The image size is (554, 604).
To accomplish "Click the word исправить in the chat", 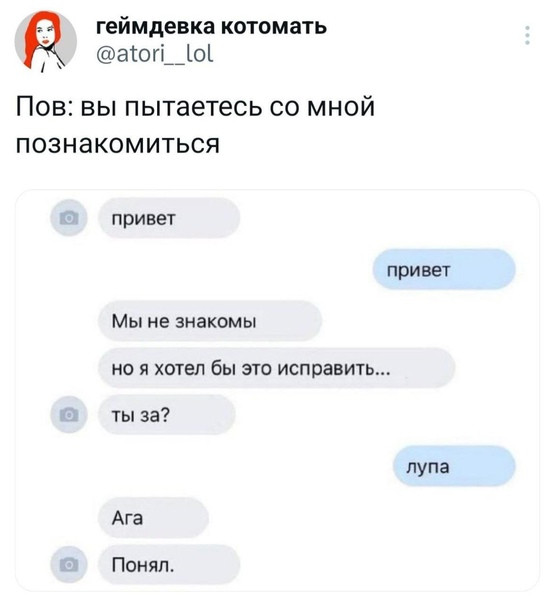I will (x=334, y=369).
